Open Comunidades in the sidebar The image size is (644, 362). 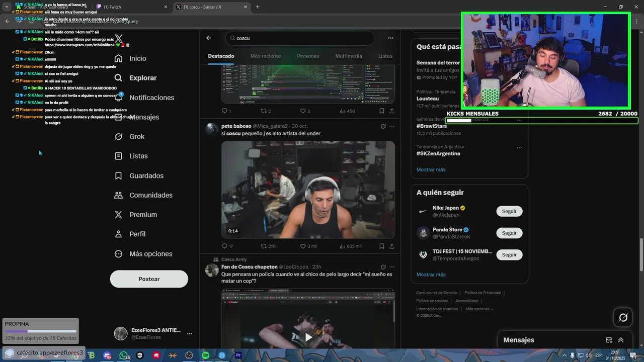(144, 195)
